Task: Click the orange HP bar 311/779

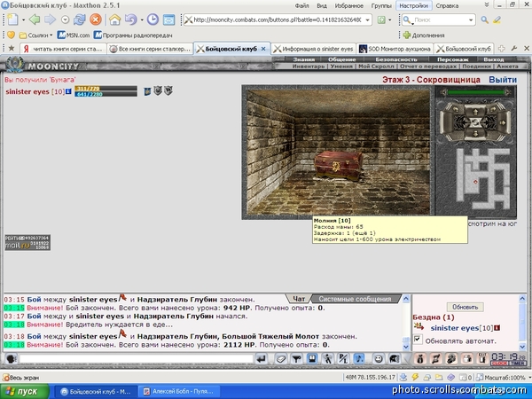Action: coord(106,88)
